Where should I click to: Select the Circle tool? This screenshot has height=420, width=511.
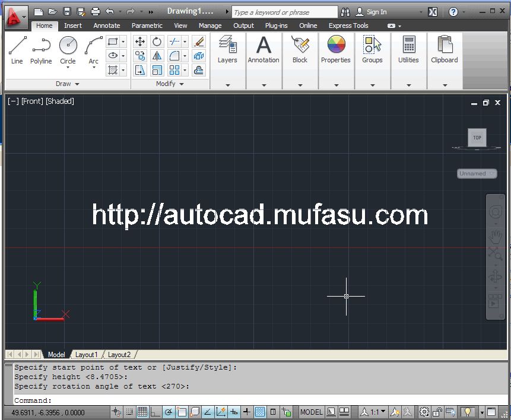point(68,50)
